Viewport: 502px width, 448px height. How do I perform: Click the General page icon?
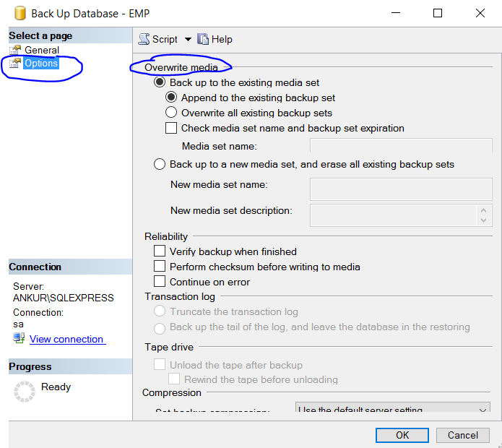click(15, 50)
